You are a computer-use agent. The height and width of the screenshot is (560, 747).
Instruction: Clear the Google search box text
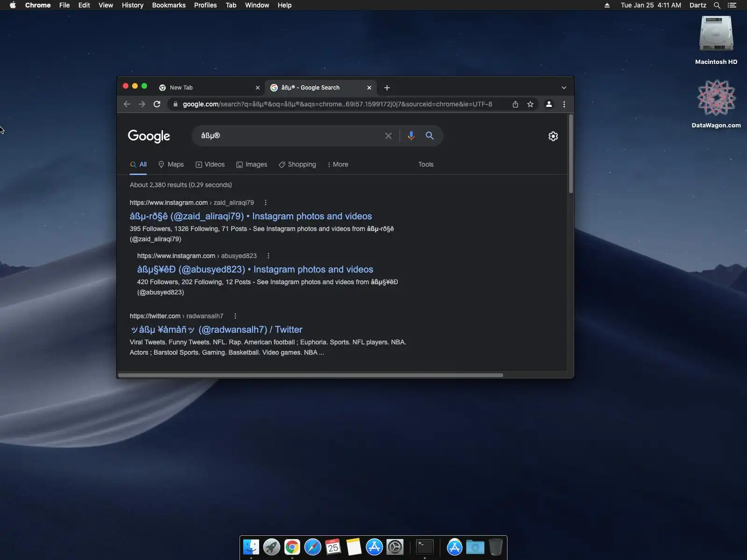tap(388, 136)
